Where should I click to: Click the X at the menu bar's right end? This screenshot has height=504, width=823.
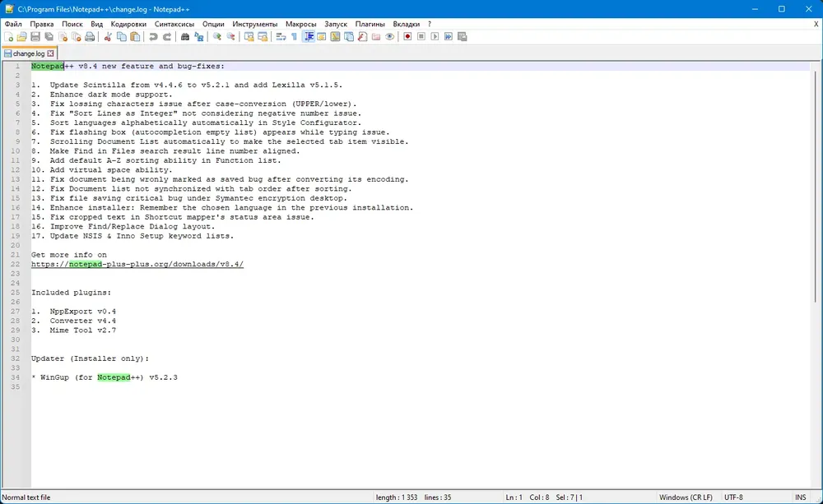pyautogui.click(x=816, y=24)
